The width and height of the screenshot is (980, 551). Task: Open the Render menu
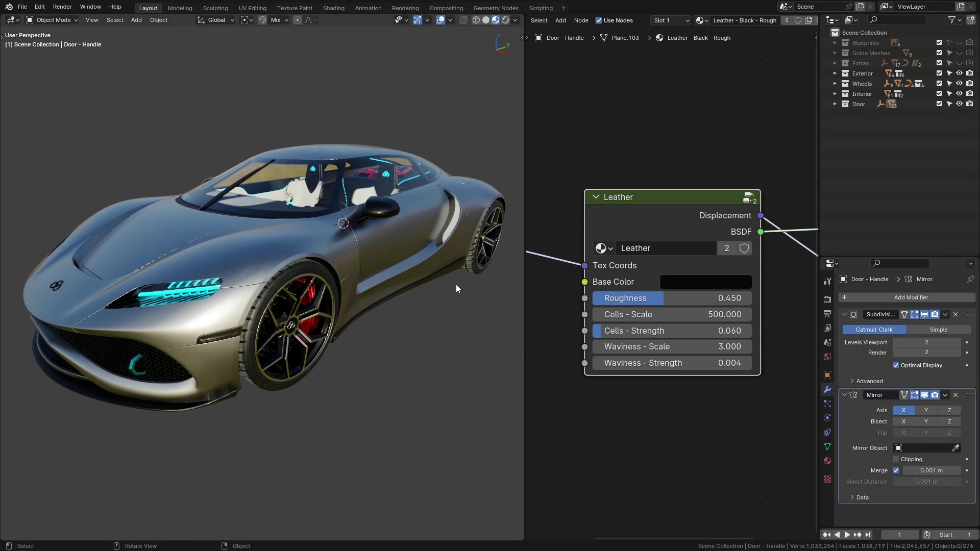pyautogui.click(x=62, y=7)
